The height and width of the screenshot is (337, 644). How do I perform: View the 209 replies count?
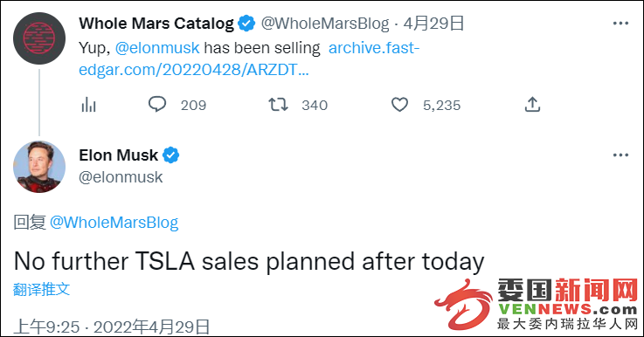(193, 106)
